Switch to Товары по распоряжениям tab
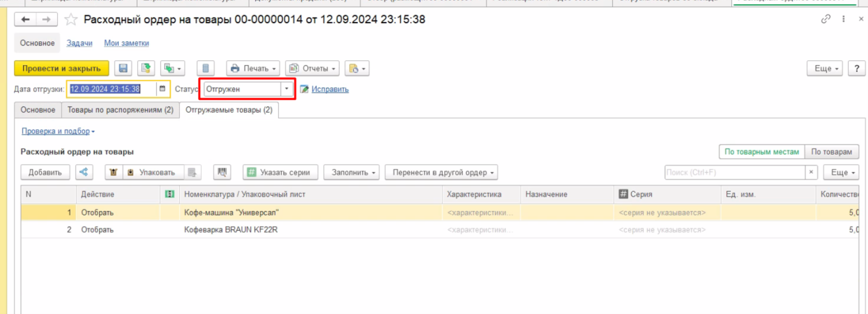Image resolution: width=868 pixels, height=314 pixels. coord(120,110)
